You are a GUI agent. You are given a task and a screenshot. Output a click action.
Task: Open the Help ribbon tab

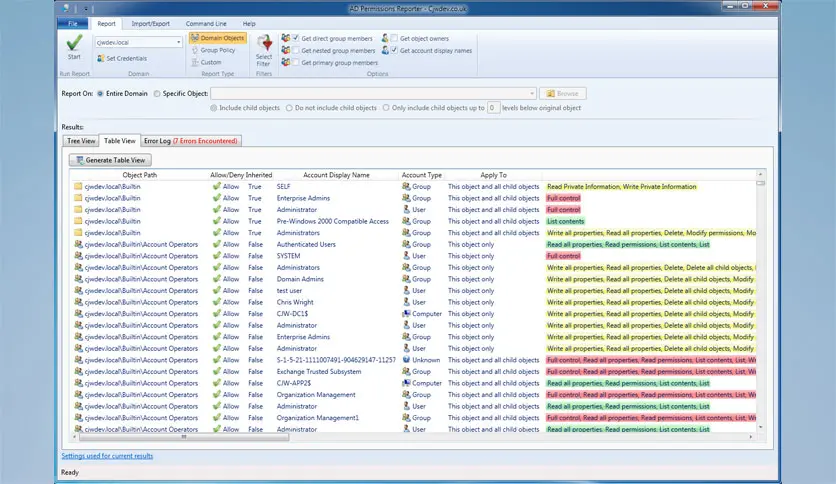pos(249,23)
